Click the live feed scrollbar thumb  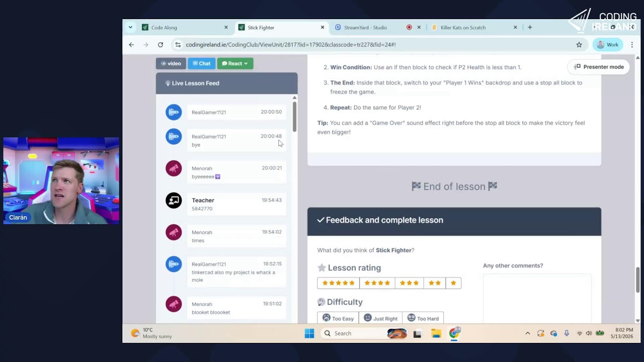[x=294, y=116]
